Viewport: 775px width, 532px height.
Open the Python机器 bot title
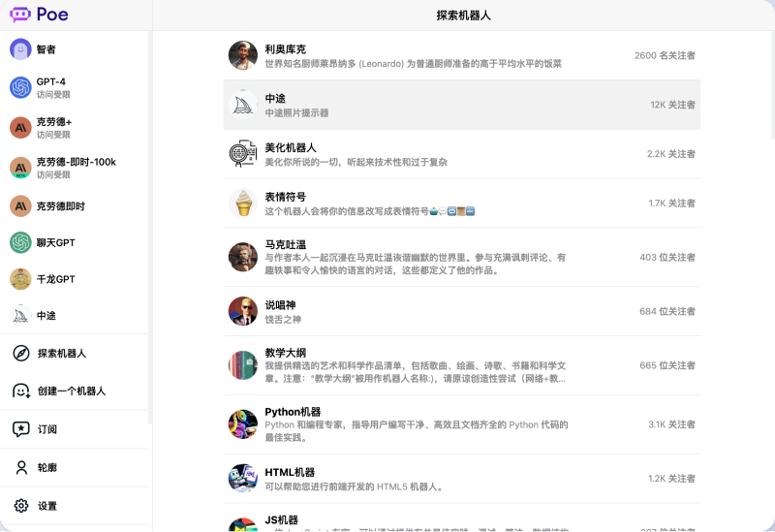[x=293, y=412]
